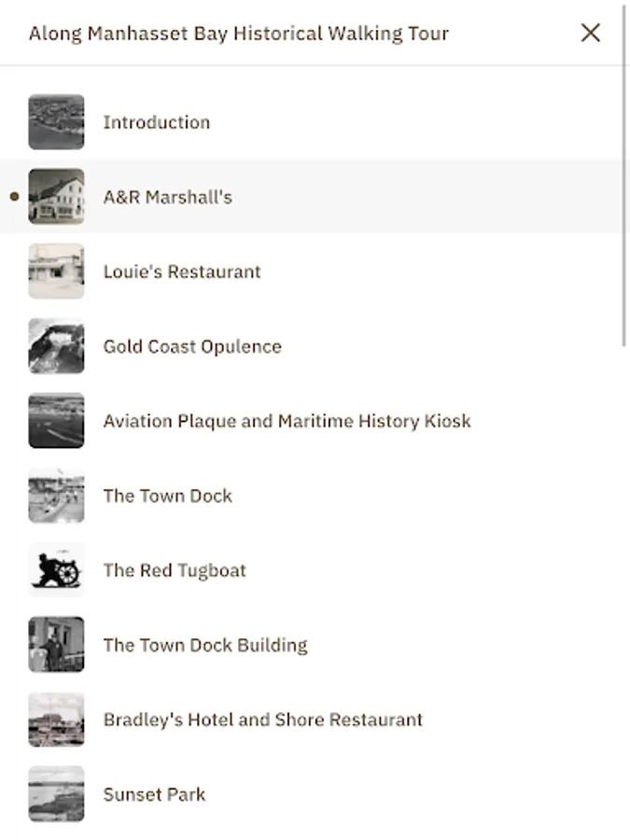Choose The Red Tugboat stop text

pos(175,570)
